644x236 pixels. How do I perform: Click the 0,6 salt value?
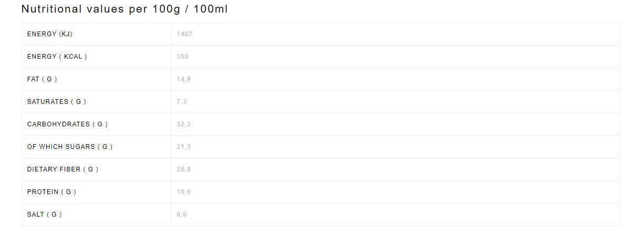181,214
